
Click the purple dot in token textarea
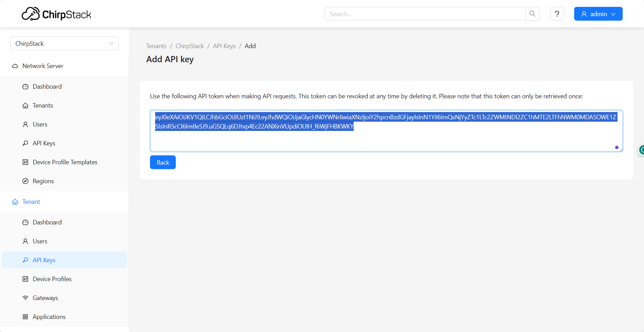[617, 147]
